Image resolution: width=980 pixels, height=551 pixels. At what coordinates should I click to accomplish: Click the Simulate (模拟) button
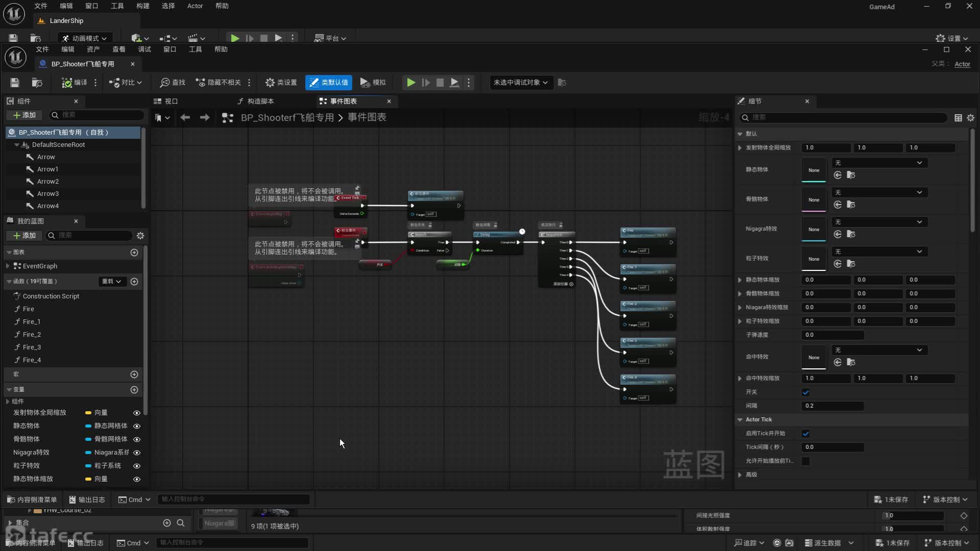tap(373, 83)
